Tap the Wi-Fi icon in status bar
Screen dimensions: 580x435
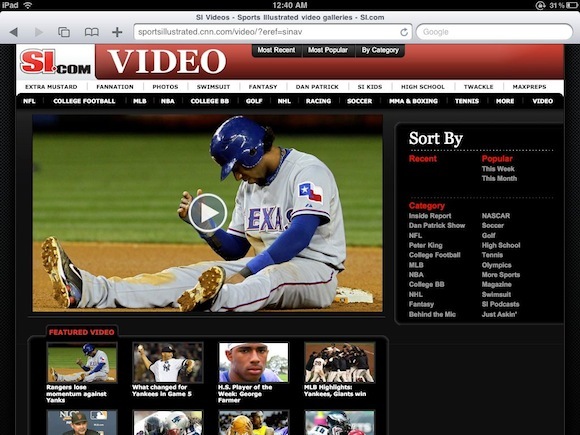[27, 5]
